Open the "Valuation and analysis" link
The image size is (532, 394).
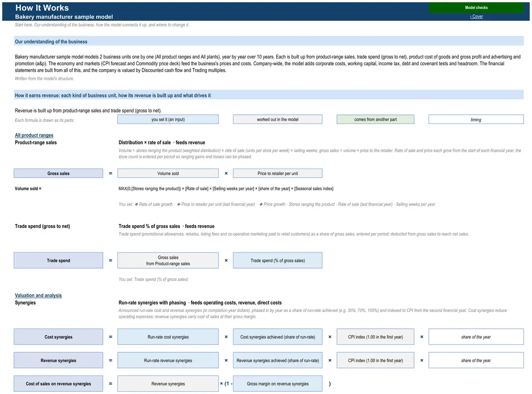pos(38,295)
